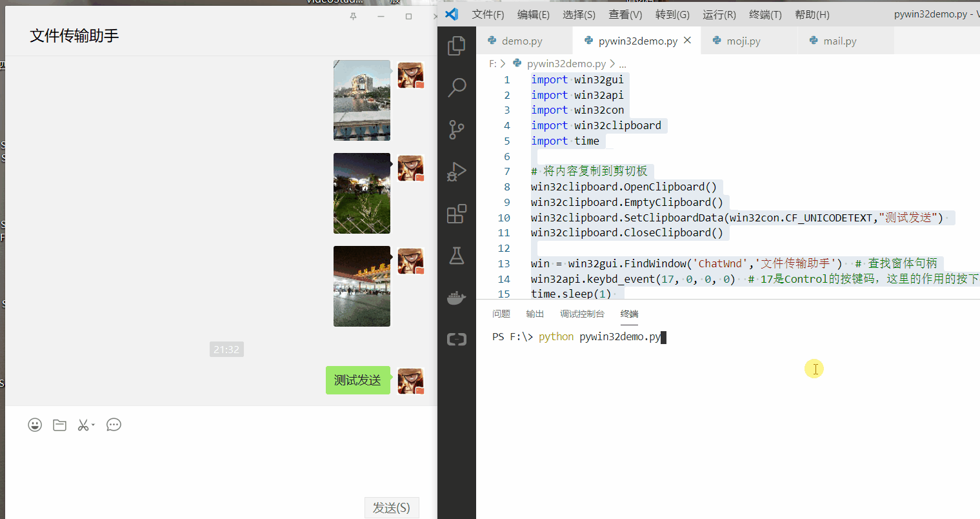Maximize the WeChat chat window
The image size is (980, 519).
pyautogui.click(x=408, y=16)
